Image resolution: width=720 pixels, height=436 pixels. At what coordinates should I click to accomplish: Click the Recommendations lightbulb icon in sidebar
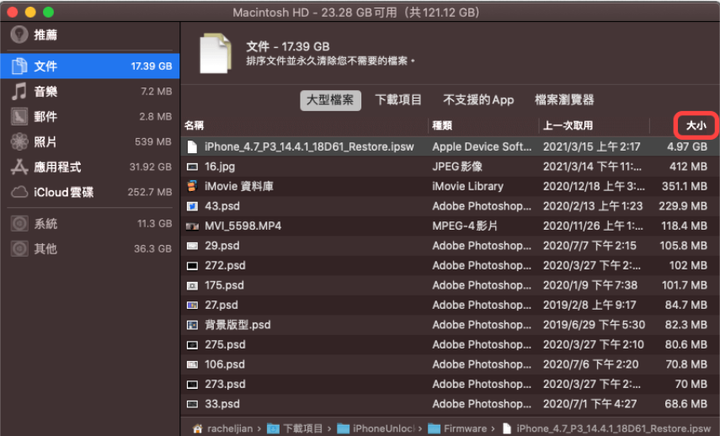(19, 34)
